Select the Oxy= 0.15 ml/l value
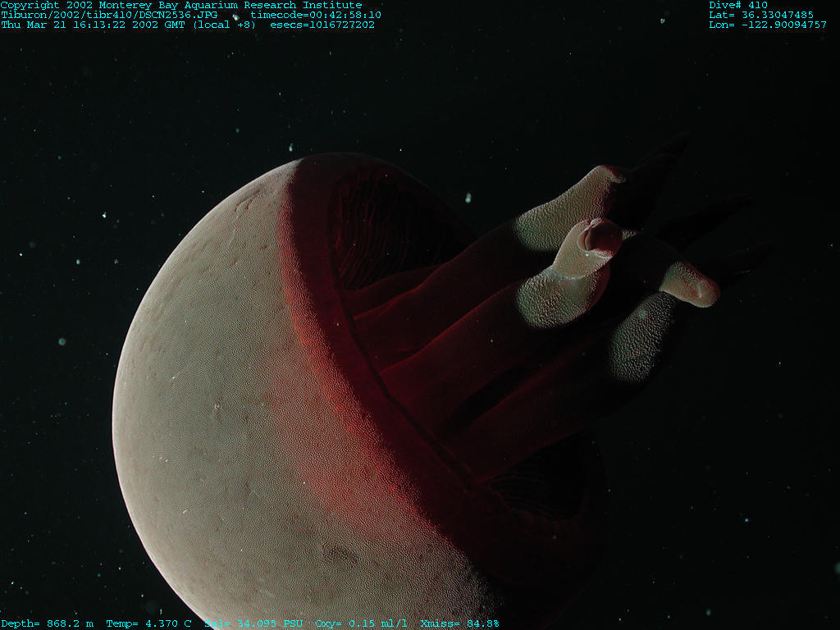 coord(362,623)
